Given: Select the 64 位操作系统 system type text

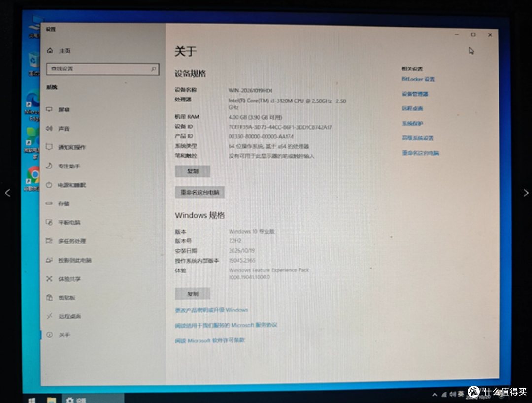Looking at the screenshot, I should 269,146.
